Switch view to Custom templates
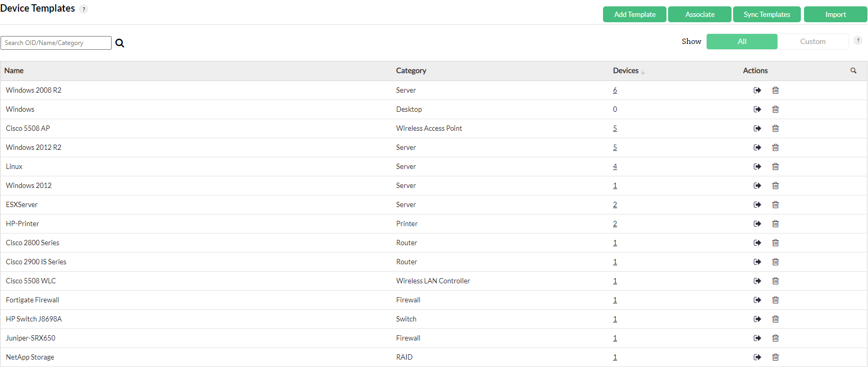Screen dimensions: 868x367 (813, 41)
